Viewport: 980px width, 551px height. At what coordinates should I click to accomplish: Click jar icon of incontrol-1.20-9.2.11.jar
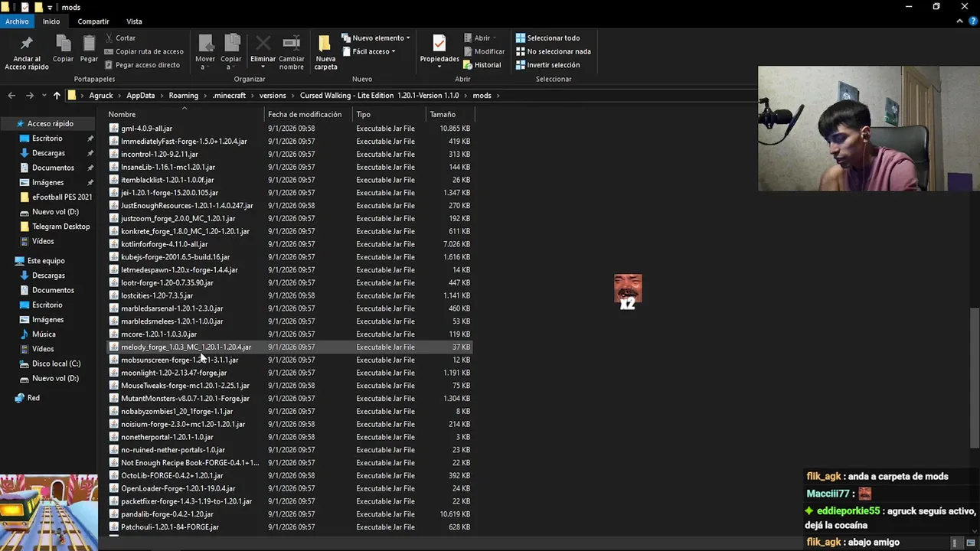coord(114,154)
